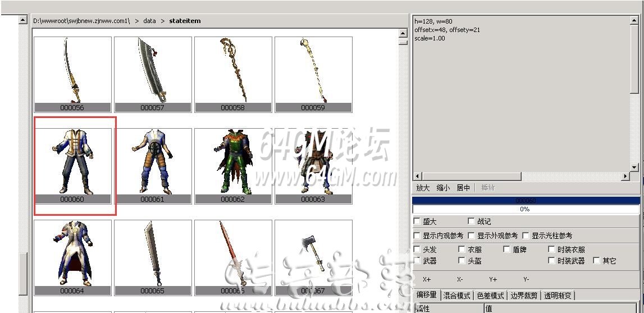The height and width of the screenshot is (313, 644).
Task: Click the X- offset button
Action: tap(460, 279)
